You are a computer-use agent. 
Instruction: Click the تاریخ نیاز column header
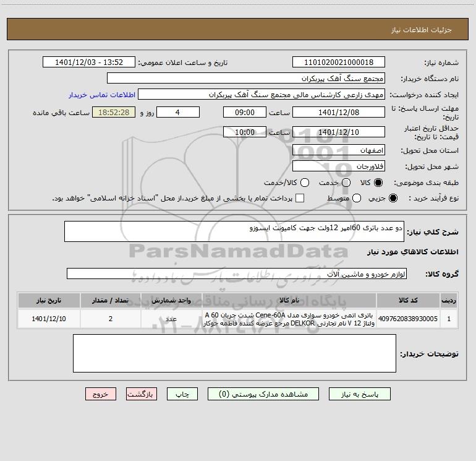49,300
